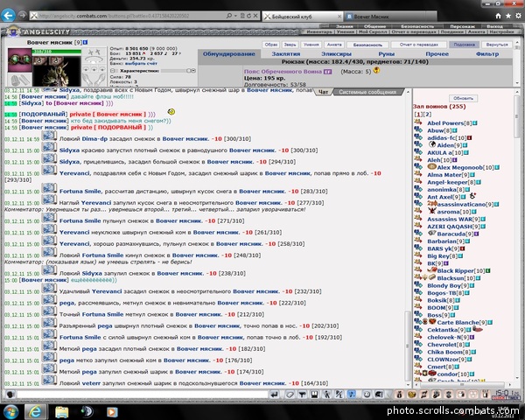Switch to the Заклятия tab
Image resolution: width=525 pixels, height=420 pixels.
coord(285,54)
